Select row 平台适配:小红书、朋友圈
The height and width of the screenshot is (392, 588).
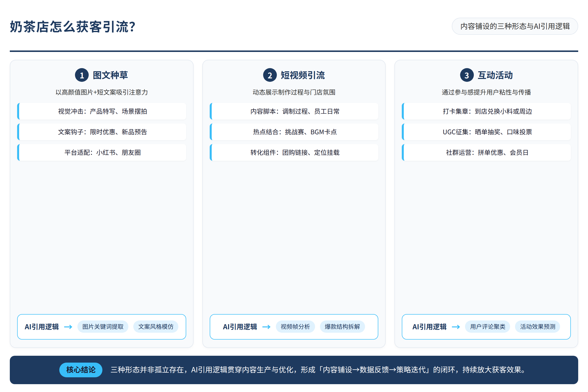point(102,152)
